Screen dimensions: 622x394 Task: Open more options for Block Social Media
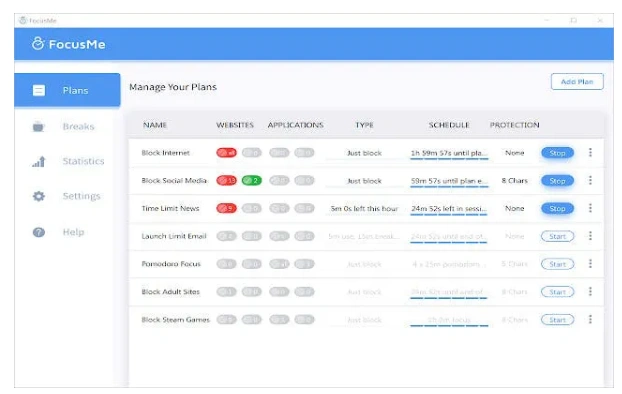(590, 180)
